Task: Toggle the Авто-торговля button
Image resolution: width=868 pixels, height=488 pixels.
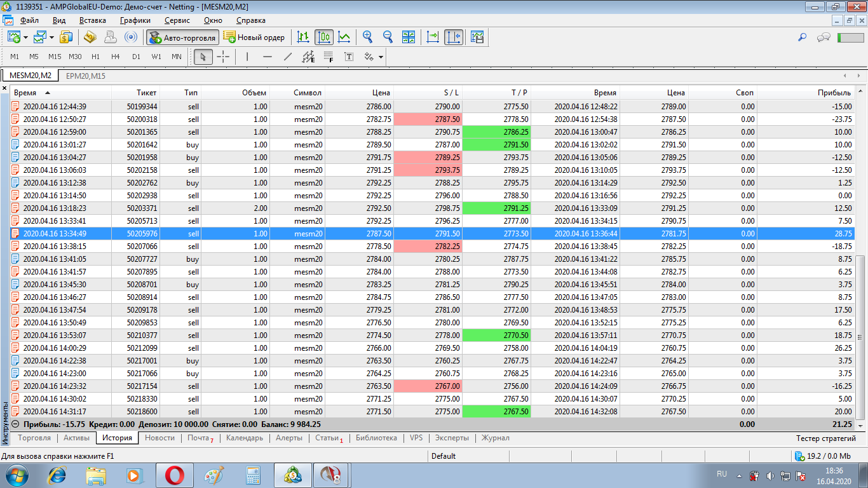Action: [182, 37]
